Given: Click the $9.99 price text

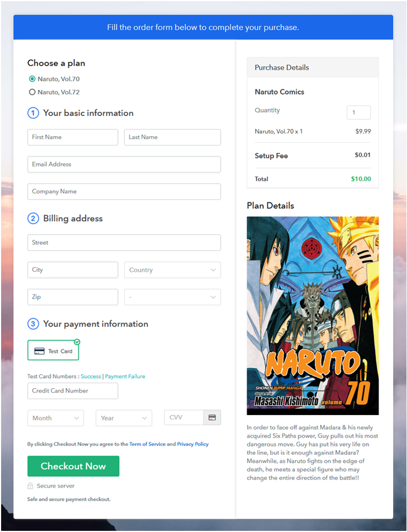Looking at the screenshot, I should click(363, 131).
